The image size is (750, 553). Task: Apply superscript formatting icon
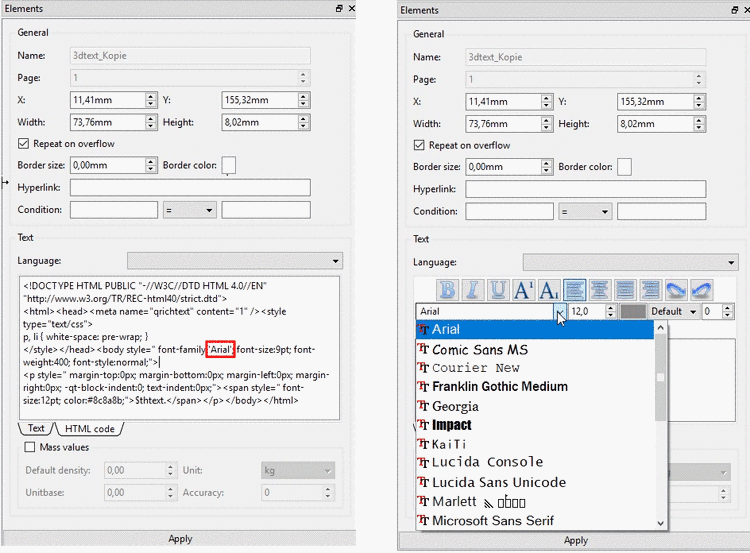pos(523,290)
